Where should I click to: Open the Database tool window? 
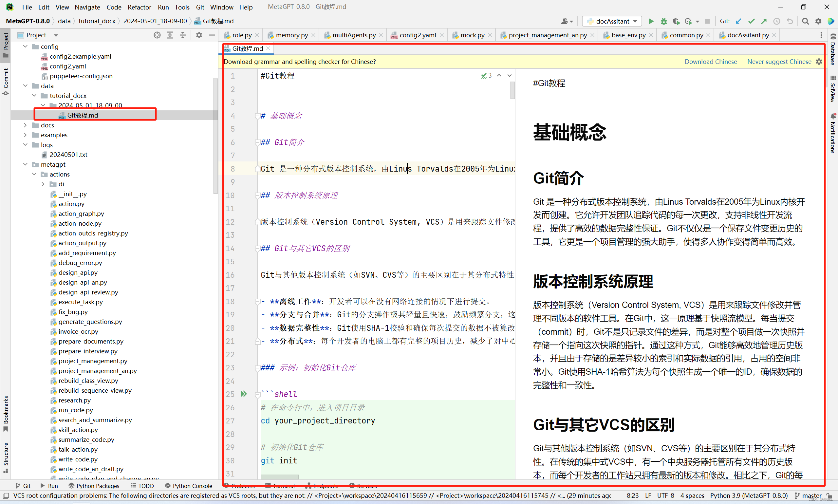[833, 49]
